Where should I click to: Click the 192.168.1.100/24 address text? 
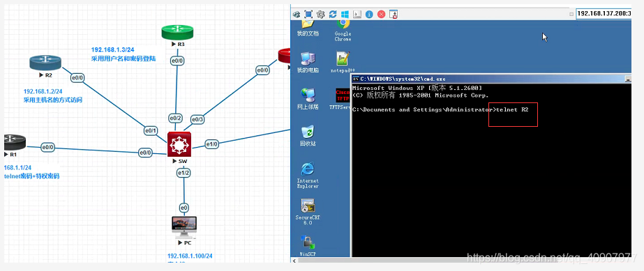coord(190,256)
